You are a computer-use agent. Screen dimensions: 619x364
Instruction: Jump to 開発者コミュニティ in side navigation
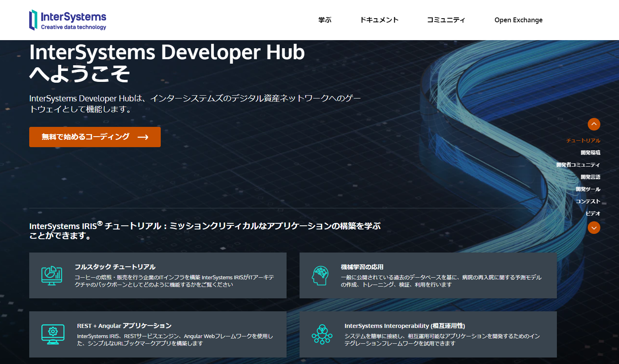[x=578, y=165]
